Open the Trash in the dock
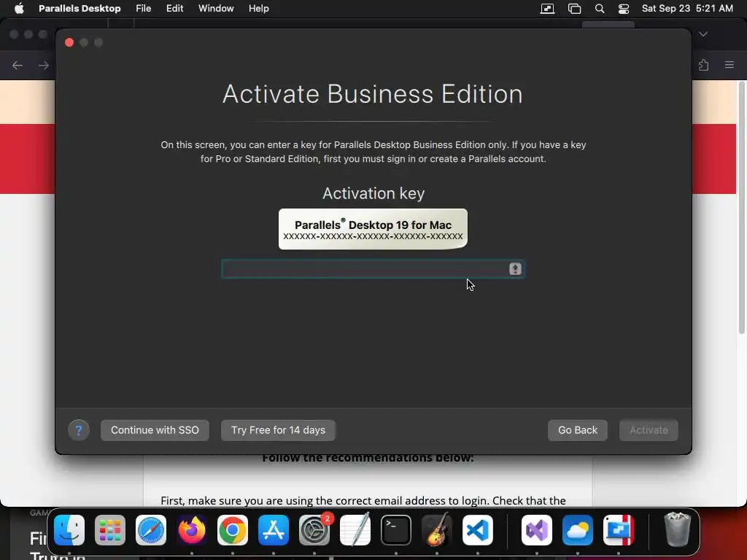 pyautogui.click(x=678, y=529)
